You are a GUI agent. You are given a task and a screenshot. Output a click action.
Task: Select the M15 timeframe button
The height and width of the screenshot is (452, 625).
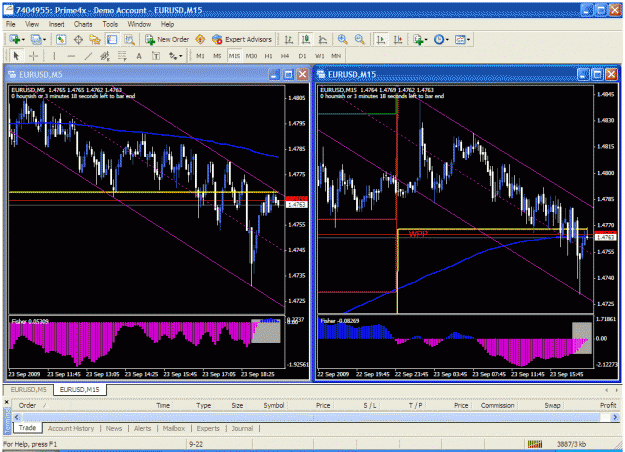(x=234, y=56)
